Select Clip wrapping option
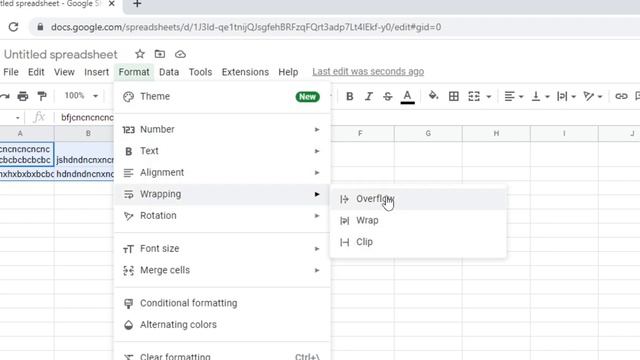 (418, 242)
